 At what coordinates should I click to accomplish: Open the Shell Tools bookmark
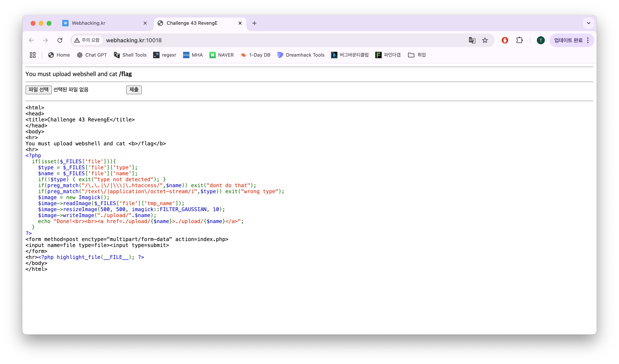[130, 55]
